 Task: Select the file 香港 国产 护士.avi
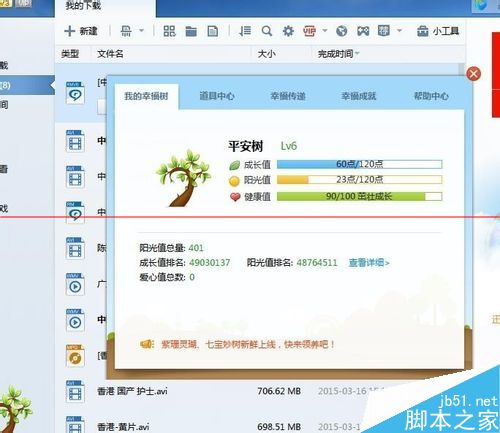pyautogui.click(x=132, y=391)
